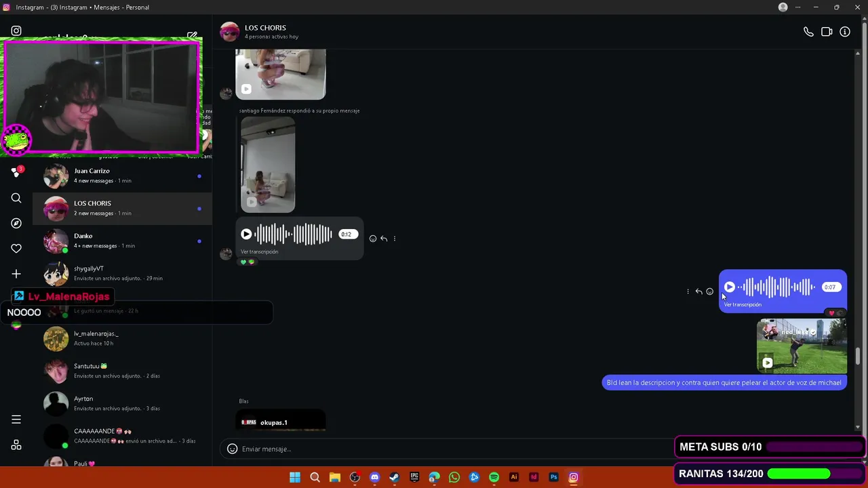Open Adobe Illustrator from taskbar
868x488 pixels.
pyautogui.click(x=513, y=477)
